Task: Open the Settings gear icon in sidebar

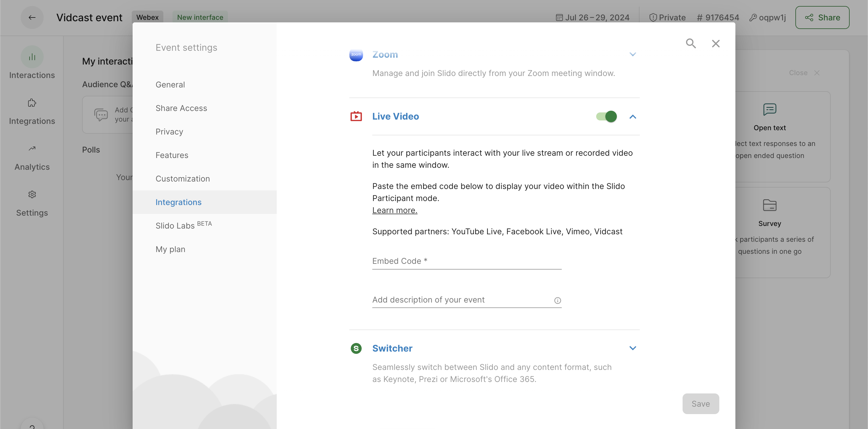Action: pyautogui.click(x=32, y=195)
